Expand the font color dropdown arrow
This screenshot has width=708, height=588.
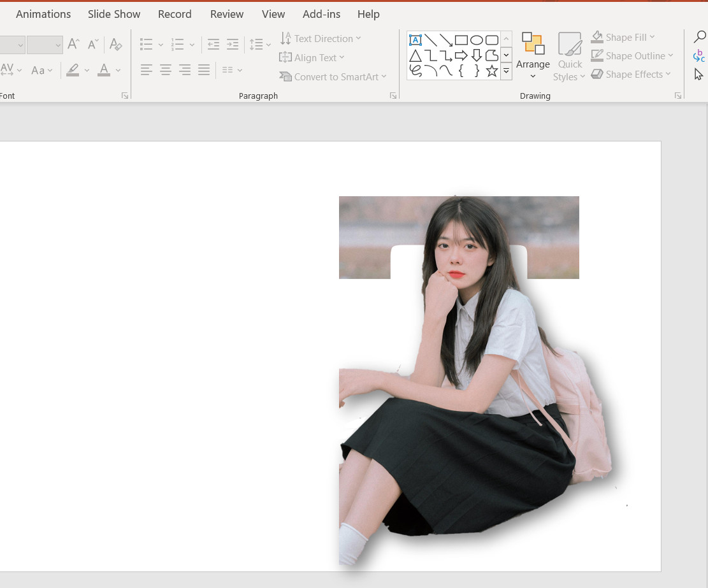coord(118,71)
